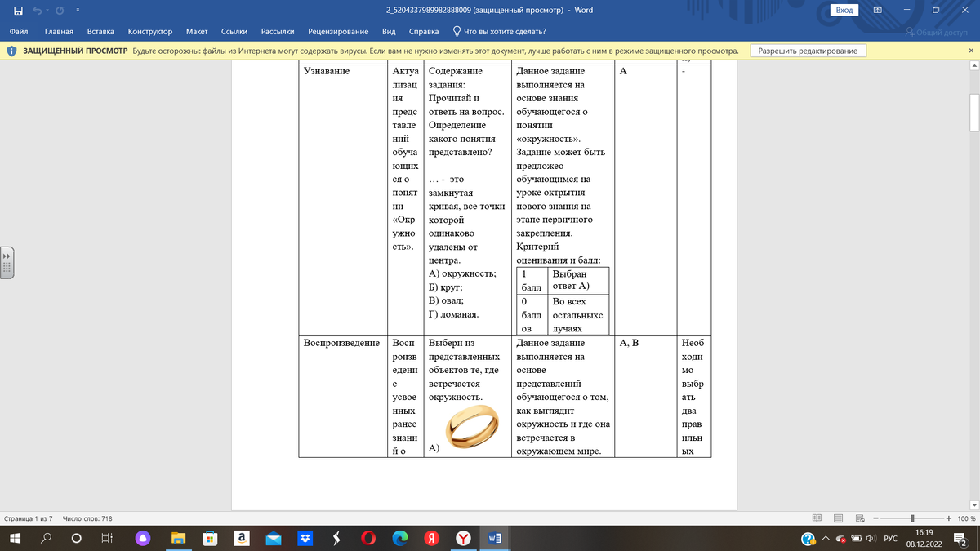The image size is (980, 551).
Task: Open the Windows Start menu
Action: [16, 539]
